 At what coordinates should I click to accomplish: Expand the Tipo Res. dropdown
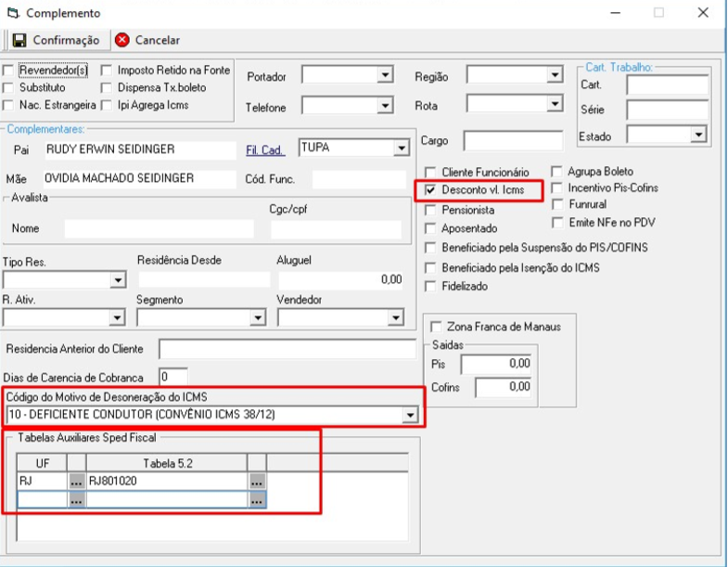coord(118,280)
